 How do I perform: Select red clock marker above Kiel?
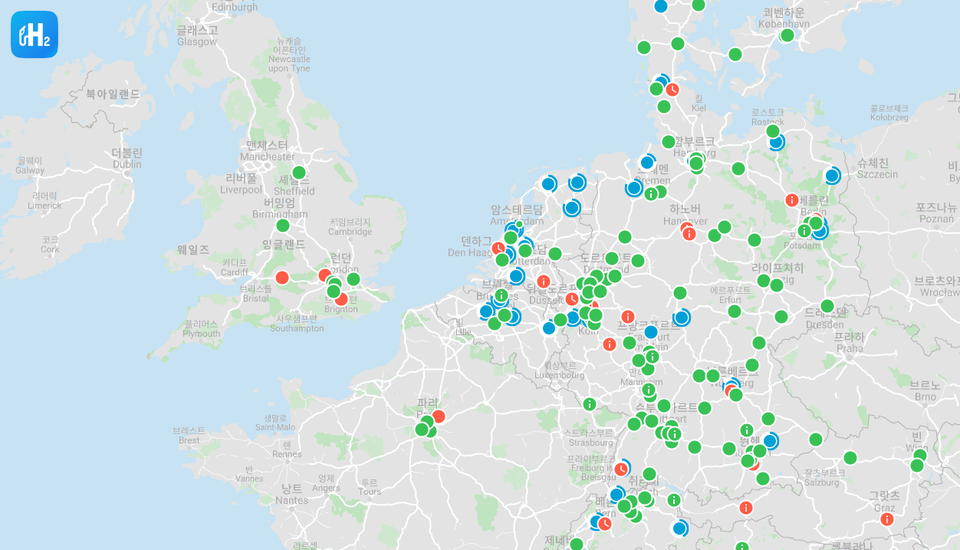672,89
